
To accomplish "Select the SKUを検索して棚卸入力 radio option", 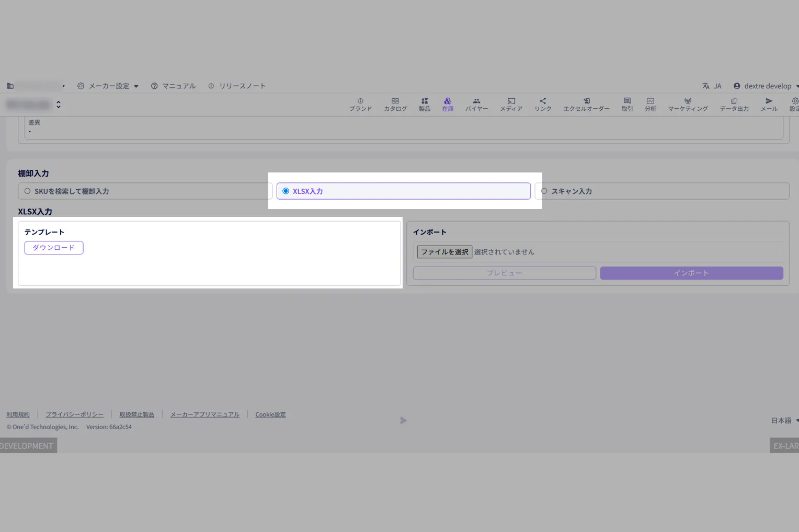I will coord(145,191).
